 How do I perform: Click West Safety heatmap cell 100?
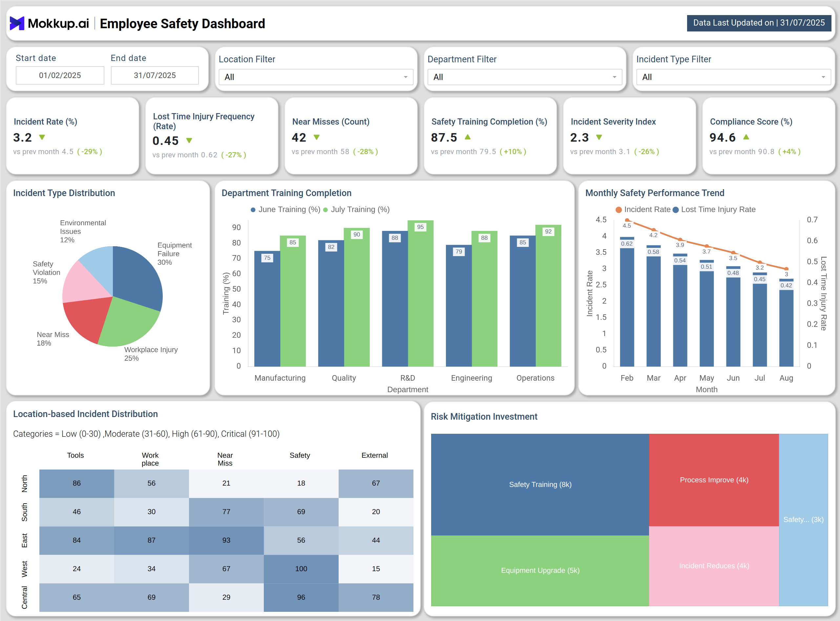pyautogui.click(x=301, y=569)
